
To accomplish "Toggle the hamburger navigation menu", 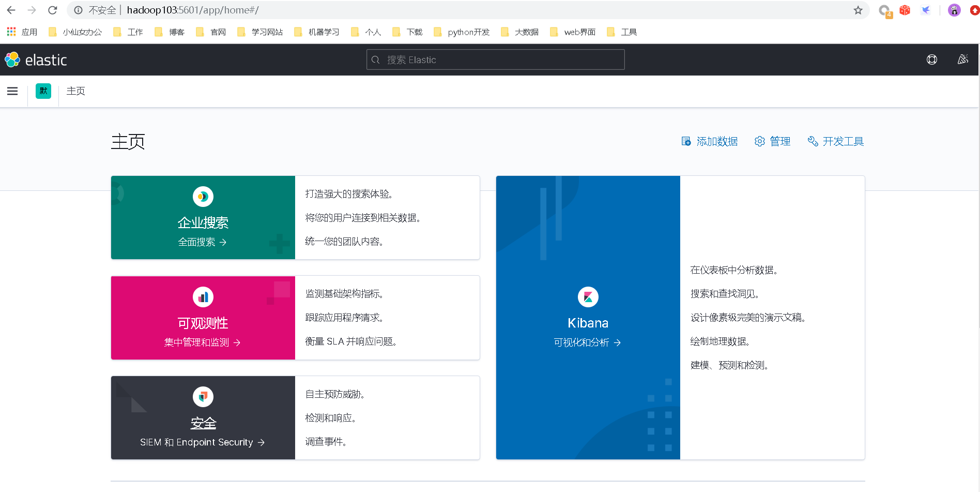I will tap(12, 91).
